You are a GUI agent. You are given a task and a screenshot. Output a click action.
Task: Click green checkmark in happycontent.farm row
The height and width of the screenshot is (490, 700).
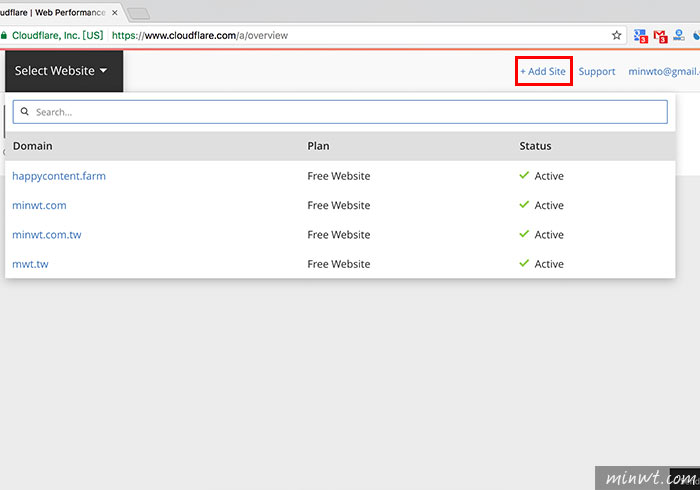pos(524,175)
